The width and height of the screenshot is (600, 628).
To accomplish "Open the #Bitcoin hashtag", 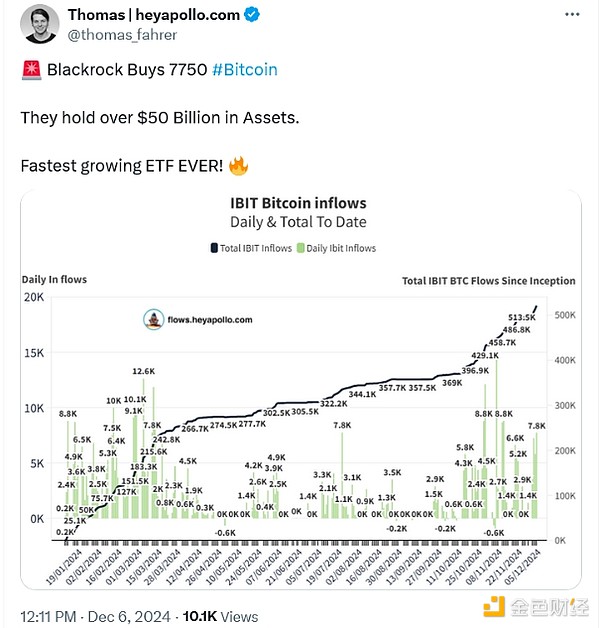I will [245, 70].
